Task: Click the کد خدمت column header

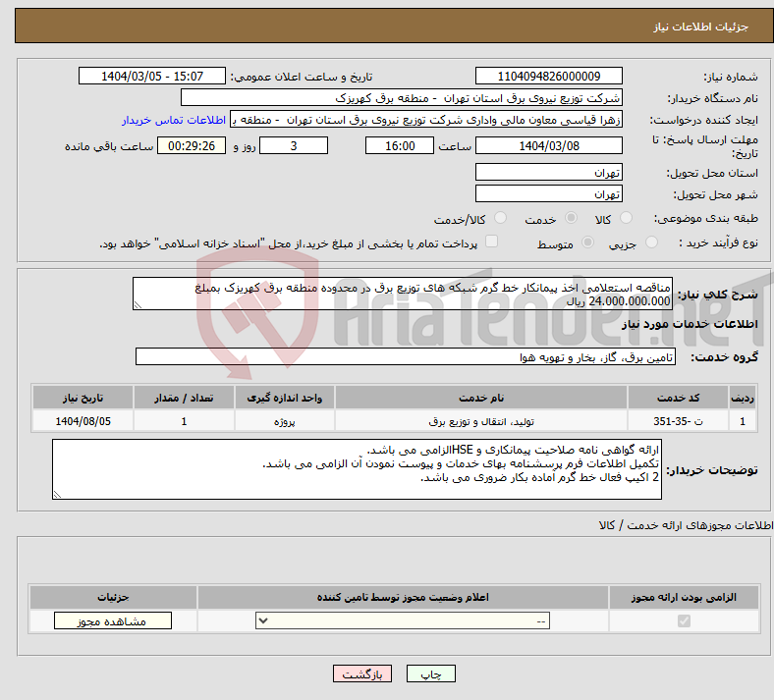Action: (679, 398)
